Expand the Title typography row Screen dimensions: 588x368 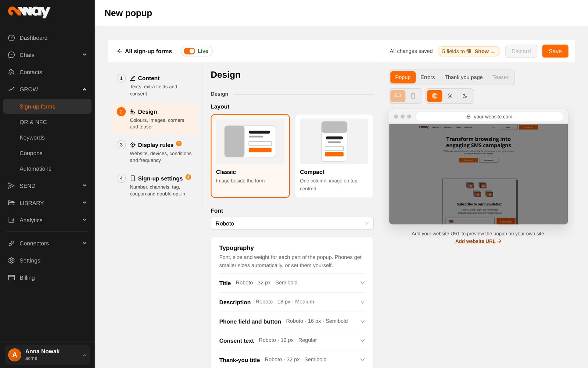[x=292, y=283]
